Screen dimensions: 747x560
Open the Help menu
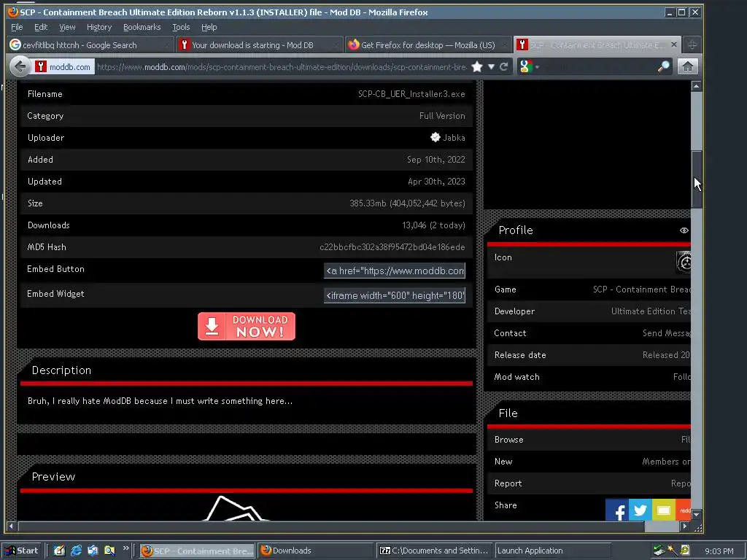[x=209, y=27]
